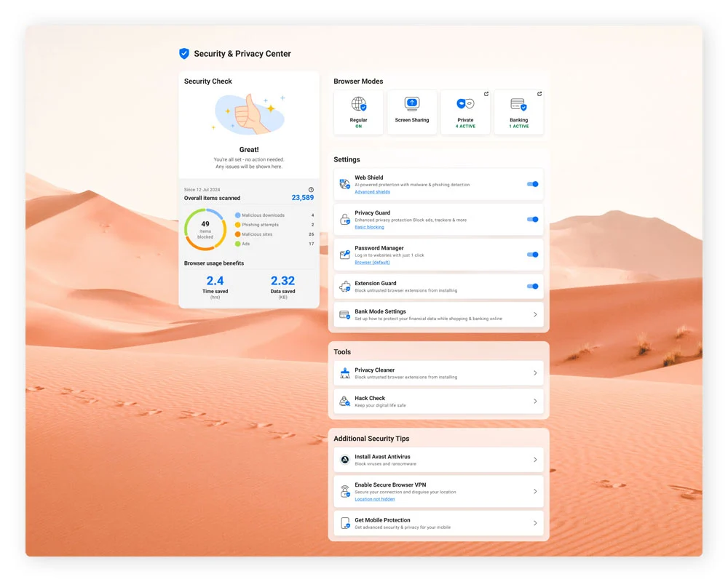Click the Malicious downloads label
Image resolution: width=728 pixels, height=582 pixels.
[x=264, y=215]
